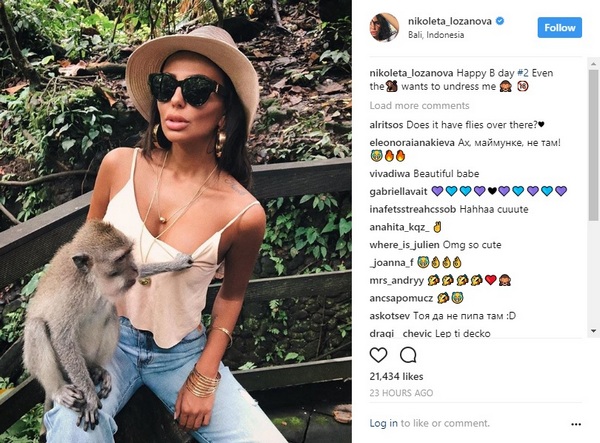Image resolution: width=600 pixels, height=443 pixels.
Task: Expand Load more comments
Action: pyautogui.click(x=419, y=106)
